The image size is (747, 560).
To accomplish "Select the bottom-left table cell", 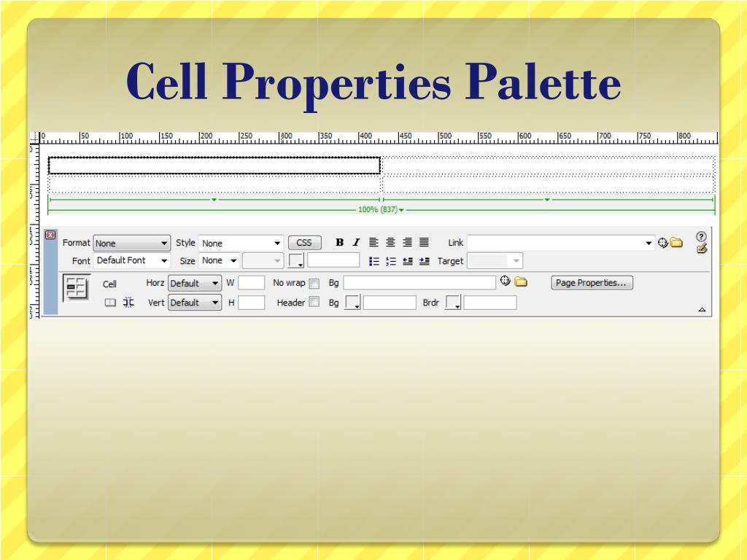I will [214, 184].
